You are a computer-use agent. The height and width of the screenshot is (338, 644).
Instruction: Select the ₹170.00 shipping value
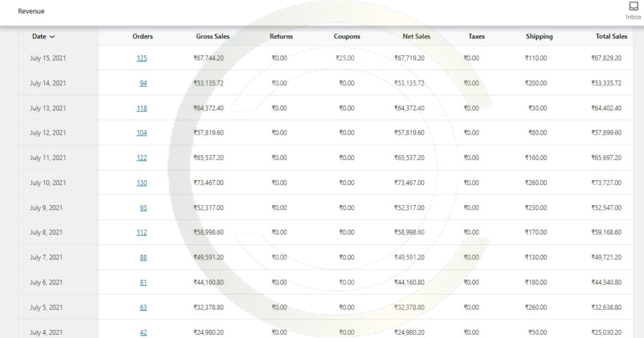point(536,232)
